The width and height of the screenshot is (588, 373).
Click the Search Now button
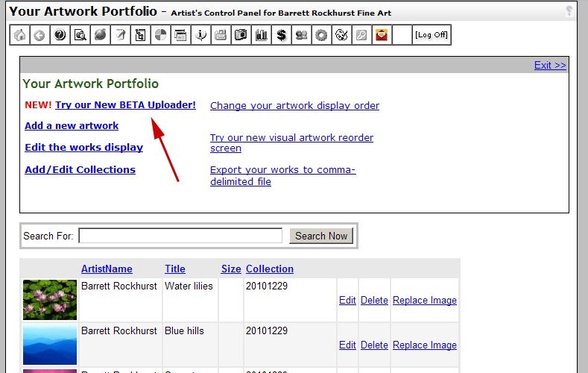(x=321, y=236)
